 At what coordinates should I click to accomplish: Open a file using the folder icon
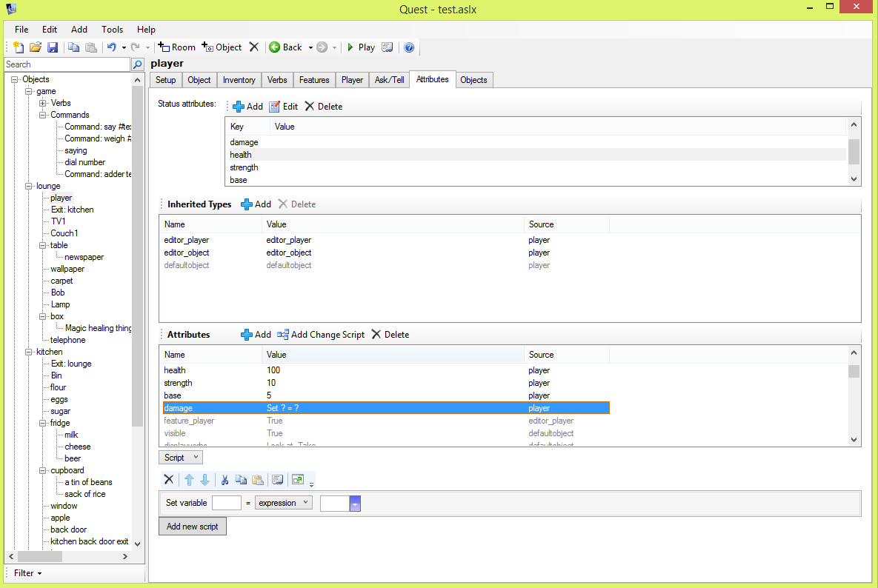36,47
